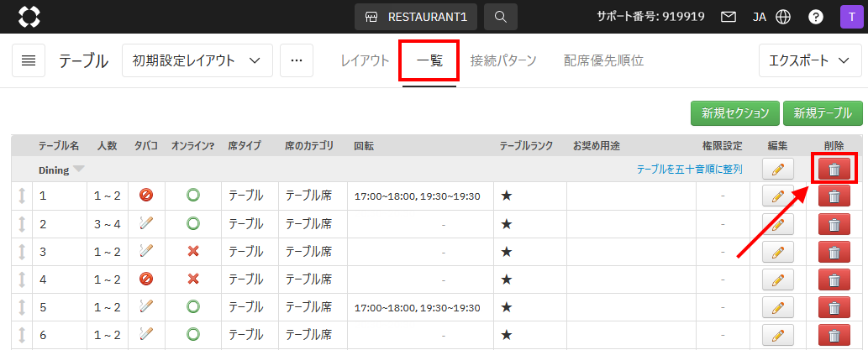868x350 pixels.
Task: Edit table 1 with its pencil icon
Action: pyautogui.click(x=777, y=196)
